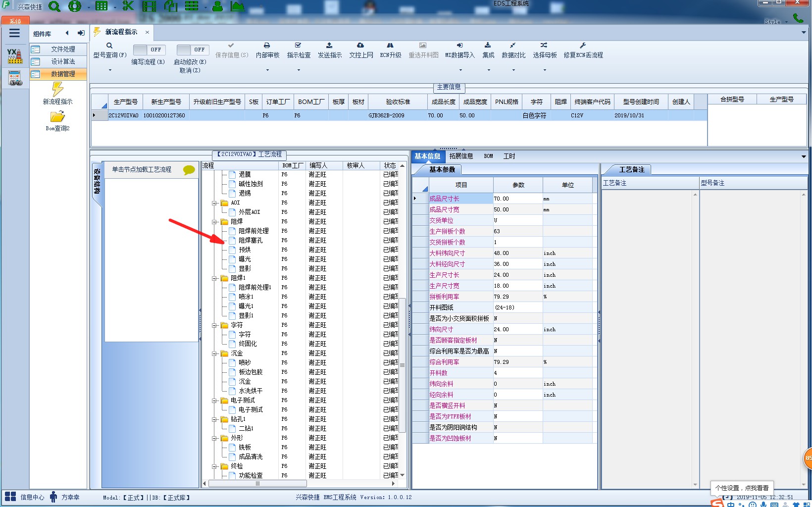Click 型号查询(F) search tool
Screen dimensions: 812x507
tap(110, 50)
